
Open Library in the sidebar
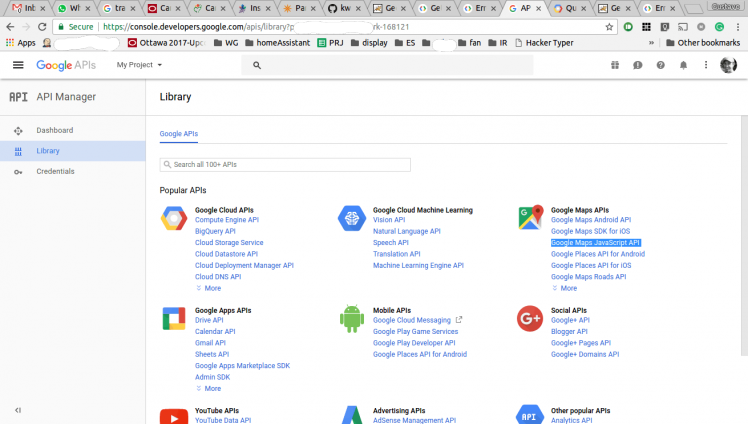tap(73, 151)
